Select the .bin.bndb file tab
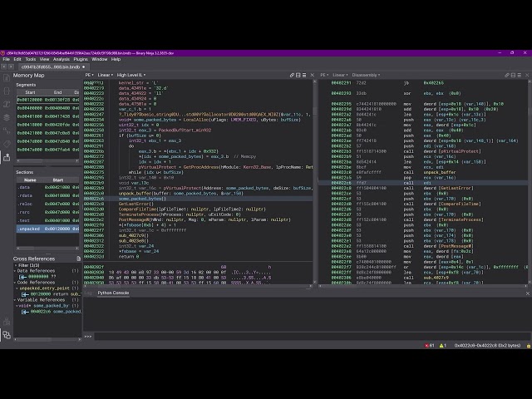 pyautogui.click(x=53, y=66)
